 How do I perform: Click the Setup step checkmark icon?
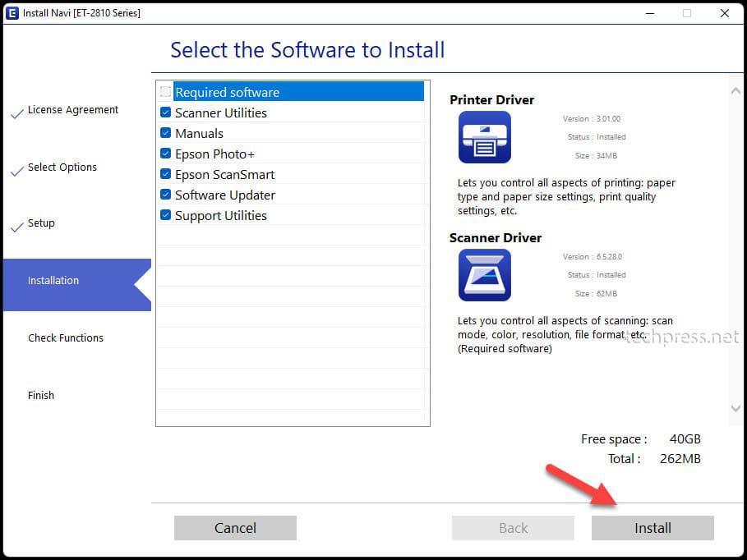17,227
